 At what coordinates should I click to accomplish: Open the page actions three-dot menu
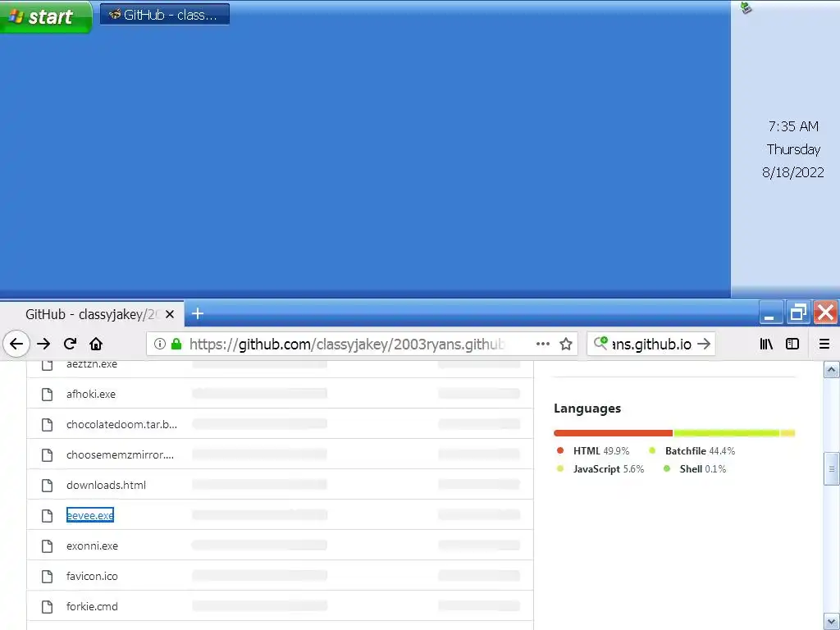tap(543, 344)
